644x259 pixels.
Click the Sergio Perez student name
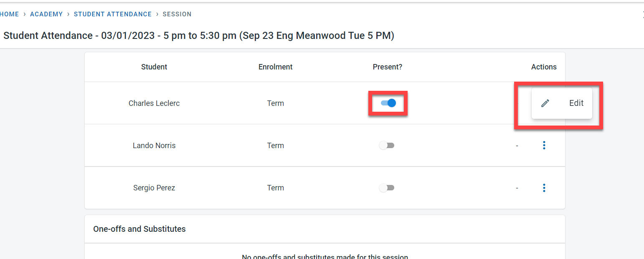point(154,188)
